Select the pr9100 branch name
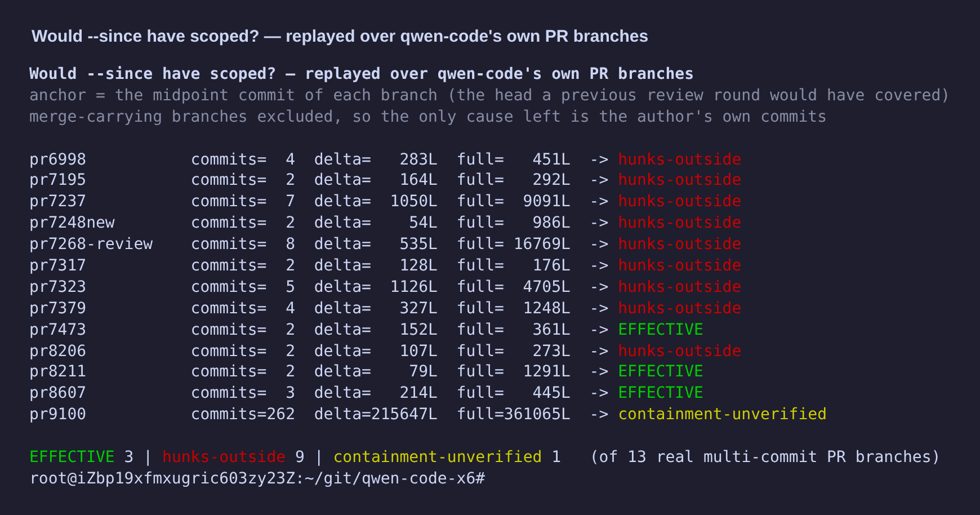 pyautogui.click(x=57, y=414)
